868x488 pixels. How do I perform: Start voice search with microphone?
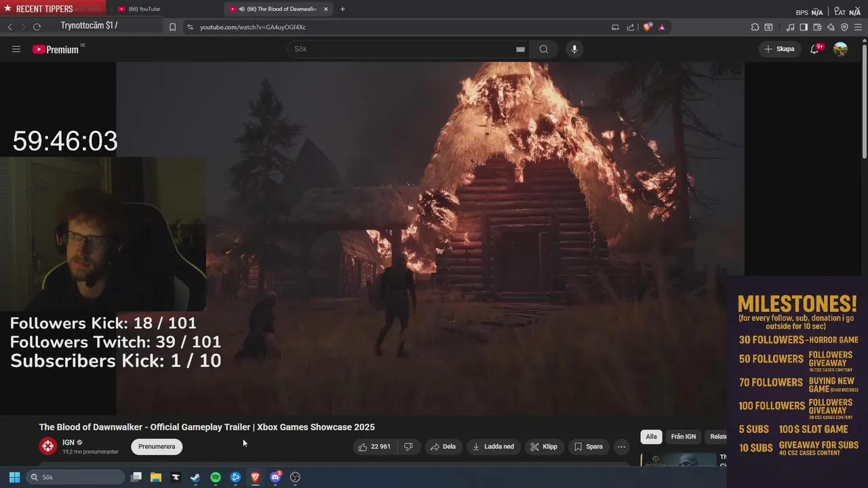[574, 49]
